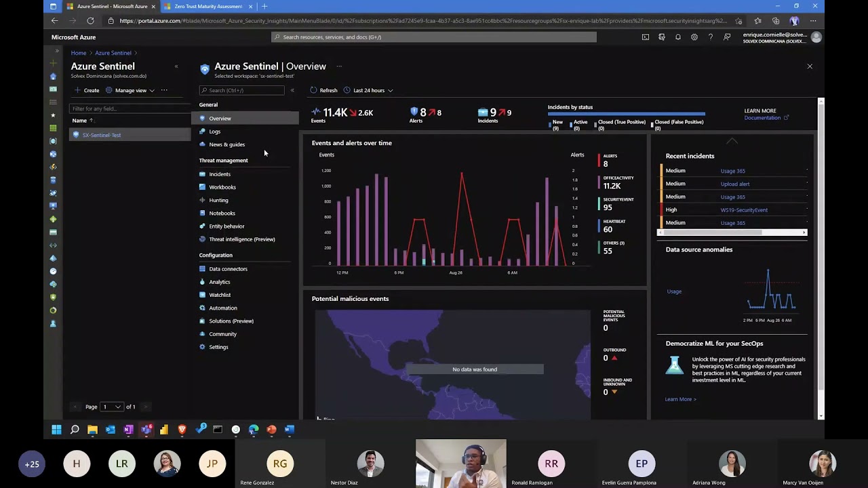
Task: Click Learn More under Democratize ML
Action: click(680, 399)
